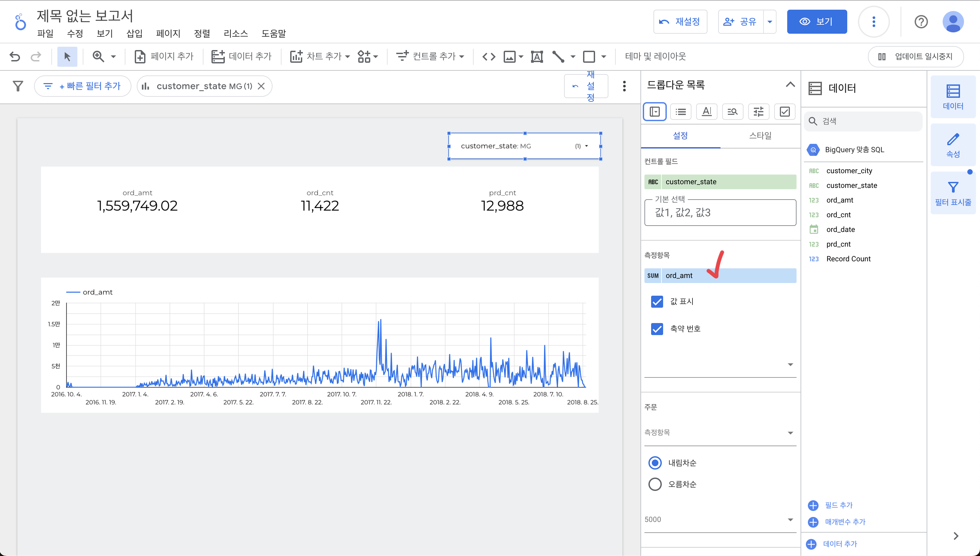Remove the customer_state MG filter chip
This screenshot has width=980, height=556.
262,86
